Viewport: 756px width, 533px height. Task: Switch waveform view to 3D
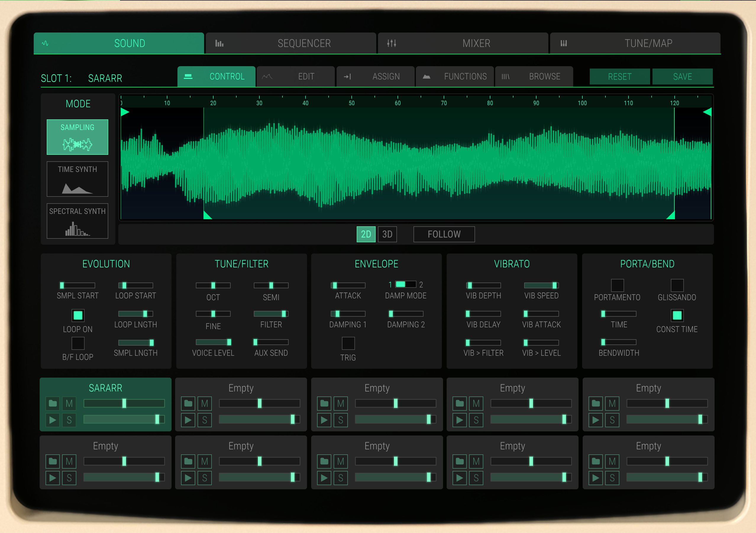[387, 234]
